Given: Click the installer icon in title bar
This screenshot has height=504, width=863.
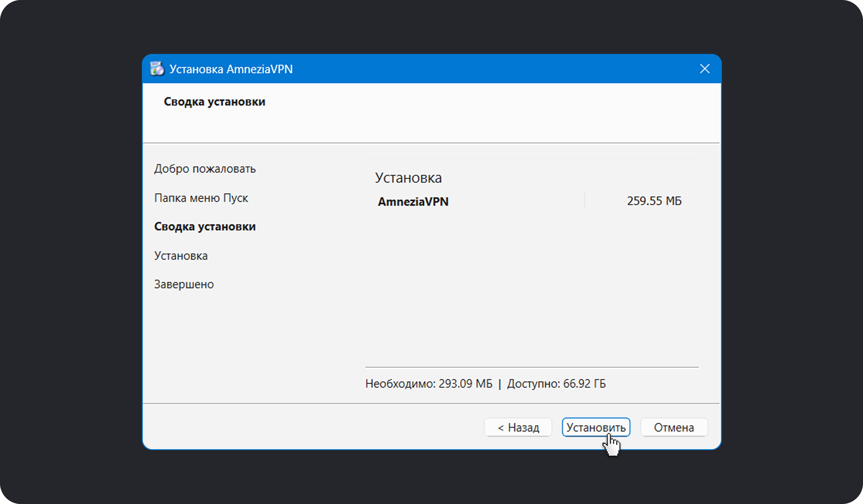Looking at the screenshot, I should coord(157,69).
